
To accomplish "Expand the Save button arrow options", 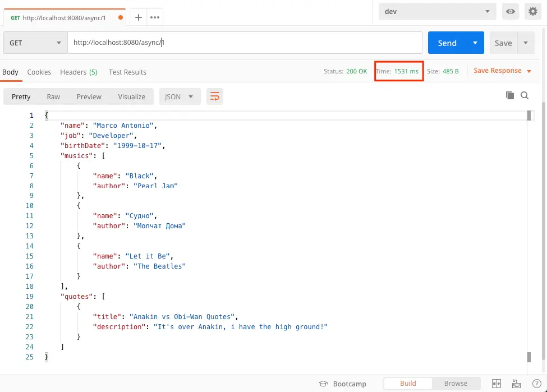I will click(526, 43).
